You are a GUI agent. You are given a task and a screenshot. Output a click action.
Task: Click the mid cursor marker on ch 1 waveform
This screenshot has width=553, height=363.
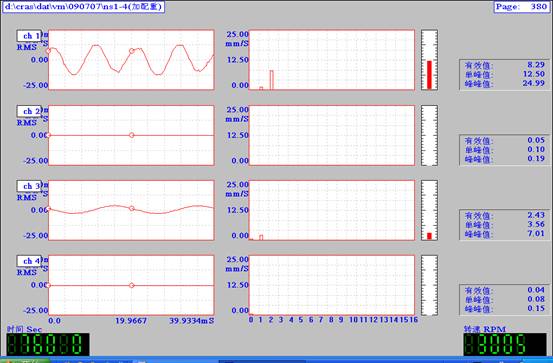pos(132,51)
